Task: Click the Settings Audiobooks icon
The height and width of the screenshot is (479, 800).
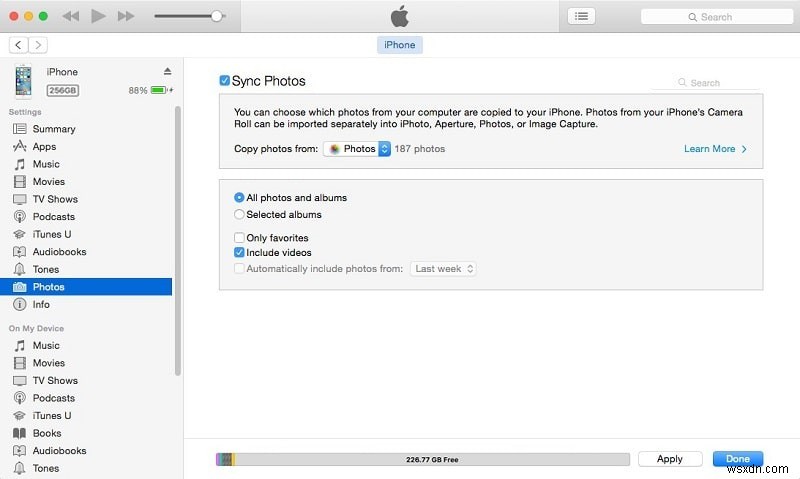Action: [19, 251]
